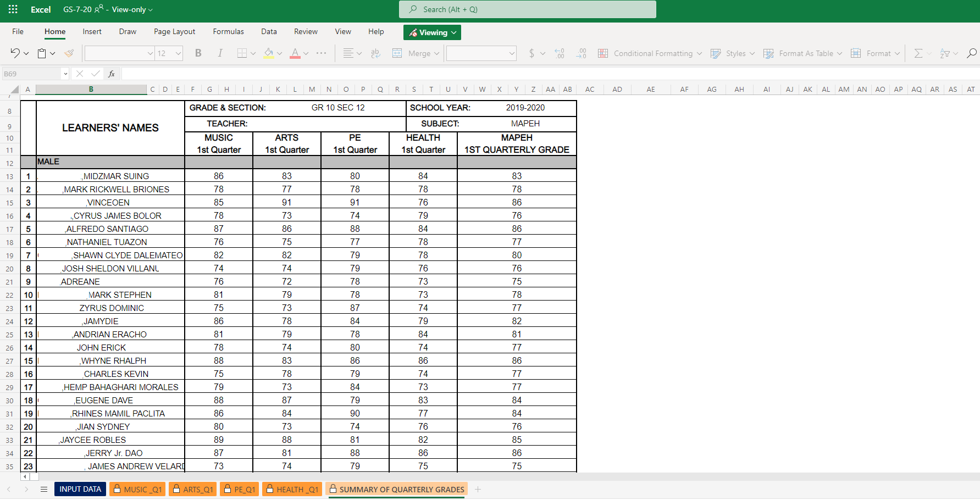Select the ARTS_Q1 sheet tab

pos(192,489)
